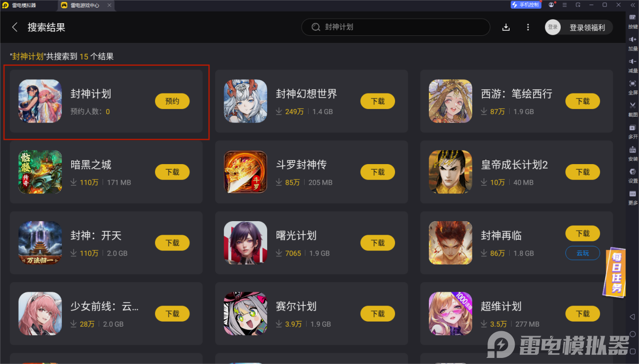The width and height of the screenshot is (639, 364).
Task: Switch to 雷电模拟器 tab
Action: (25, 5)
